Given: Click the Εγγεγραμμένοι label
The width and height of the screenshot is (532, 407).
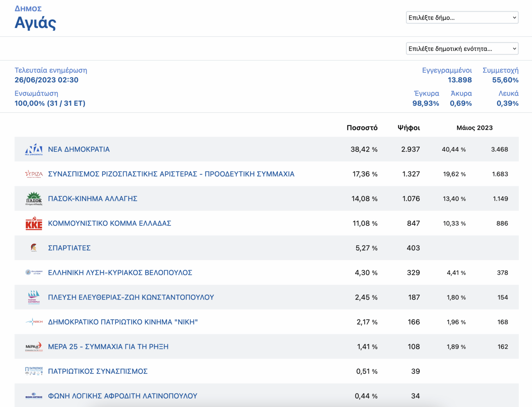Looking at the screenshot, I should (447, 70).
